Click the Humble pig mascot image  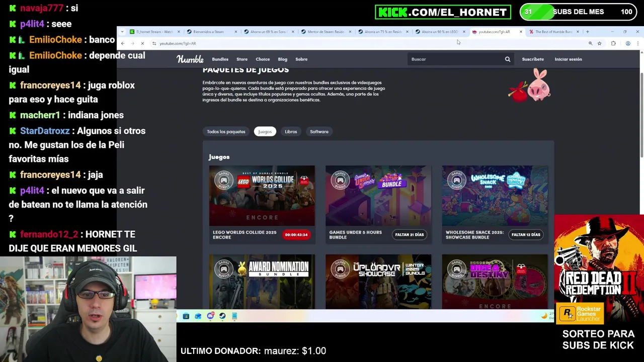tap(530, 85)
